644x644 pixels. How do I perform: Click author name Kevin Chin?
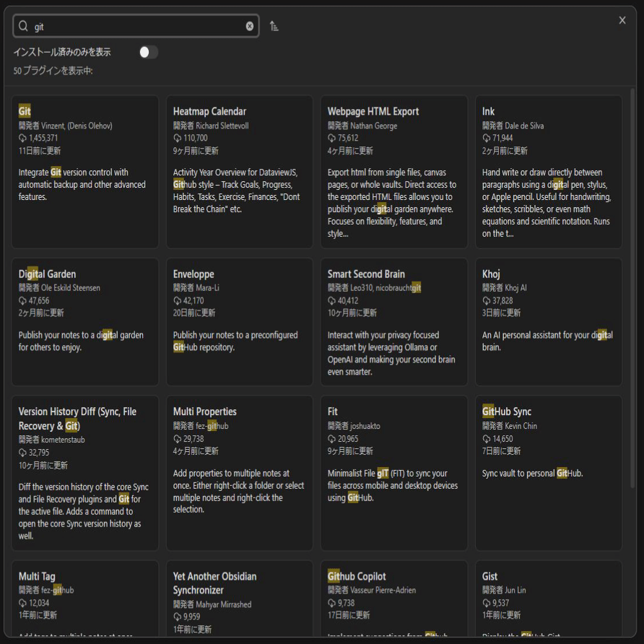click(x=521, y=426)
